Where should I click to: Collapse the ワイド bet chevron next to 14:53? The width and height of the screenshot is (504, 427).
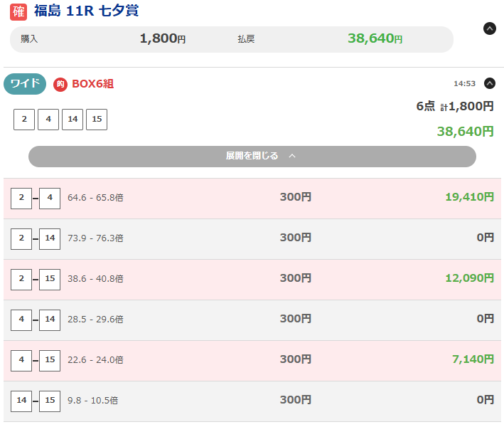click(489, 83)
